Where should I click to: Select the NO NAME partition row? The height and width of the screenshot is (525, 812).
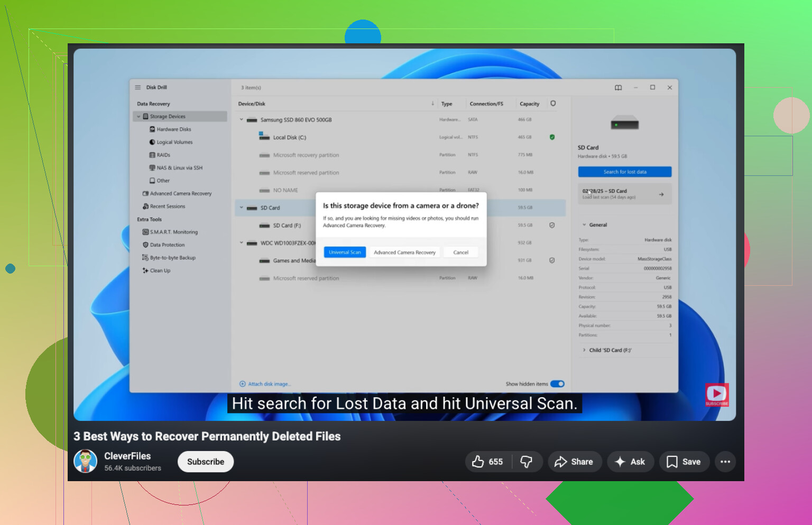pyautogui.click(x=400, y=190)
